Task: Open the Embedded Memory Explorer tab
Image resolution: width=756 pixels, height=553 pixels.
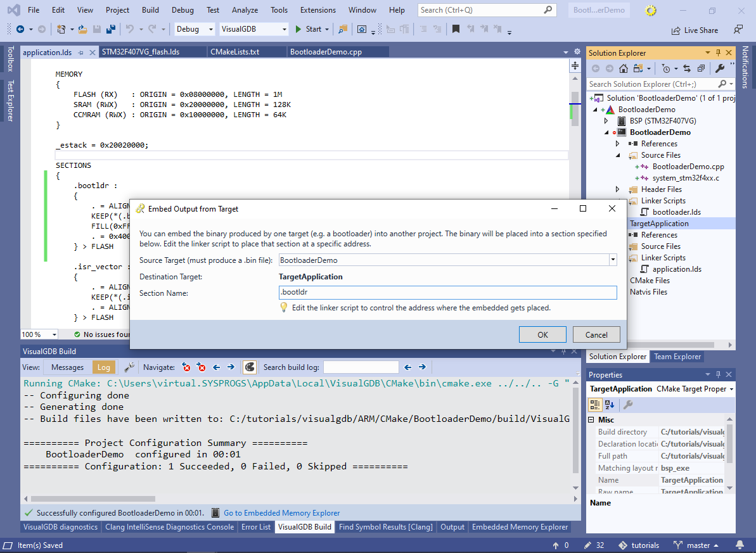Action: coord(520,527)
